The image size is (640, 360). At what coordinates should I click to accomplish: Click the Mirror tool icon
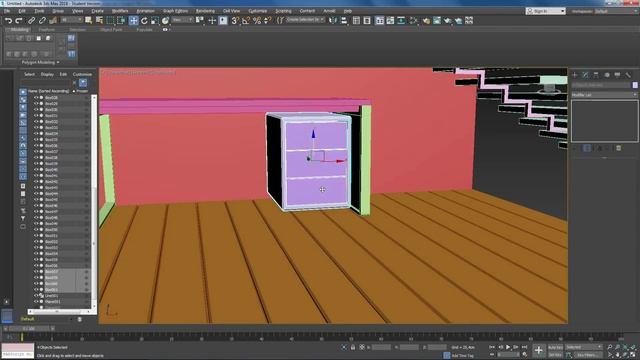tap(333, 20)
